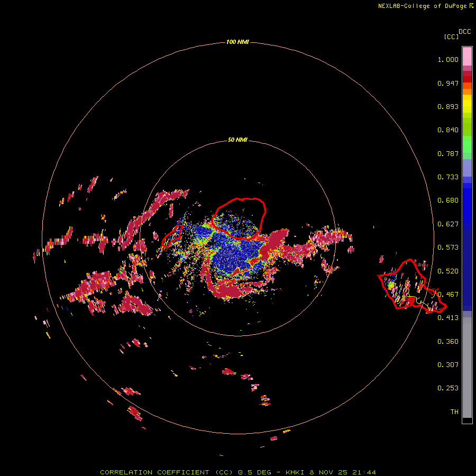Click the 21:44 timestamp in the footer
Screen dimensions: 476x476
pos(364,472)
